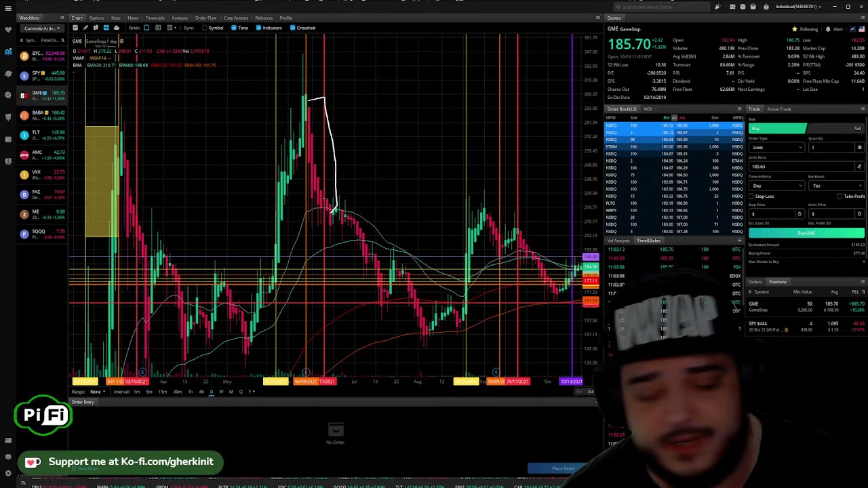Click the Ko-fi support link banner
Viewport: 868px width, 488px height.
tap(121, 462)
